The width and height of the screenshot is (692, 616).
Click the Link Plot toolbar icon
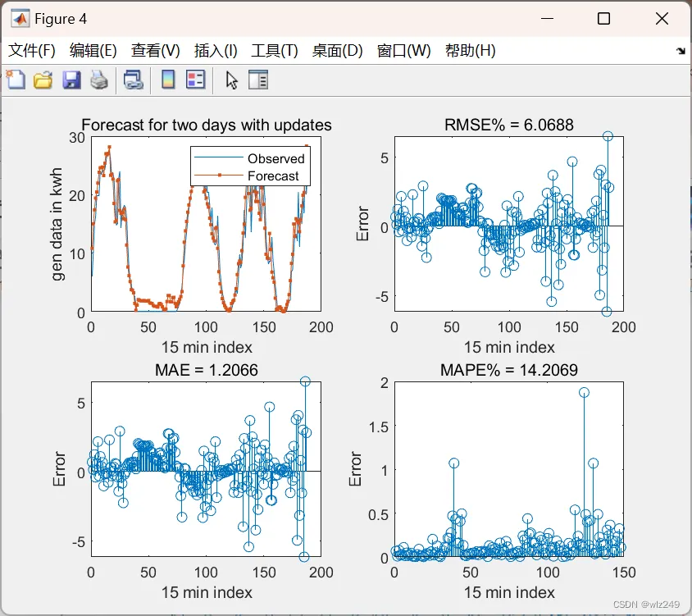coord(133,80)
